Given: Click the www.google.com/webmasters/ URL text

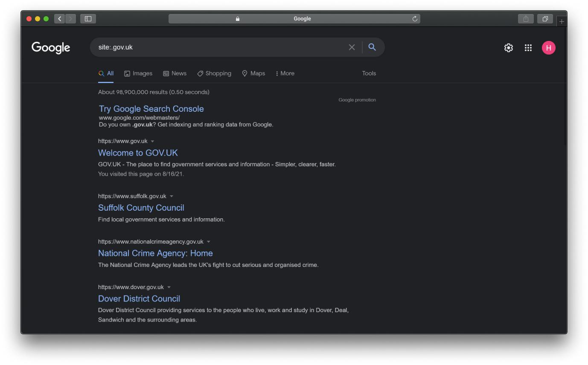Looking at the screenshot, I should [139, 118].
